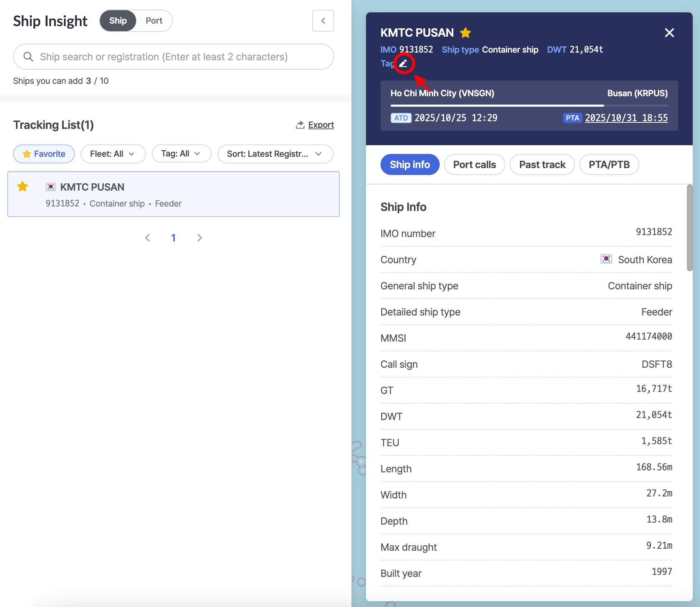This screenshot has width=700, height=607.
Task: Unfavorite KMTC PUSAN via the star in the tracking list
Action: 23,187
